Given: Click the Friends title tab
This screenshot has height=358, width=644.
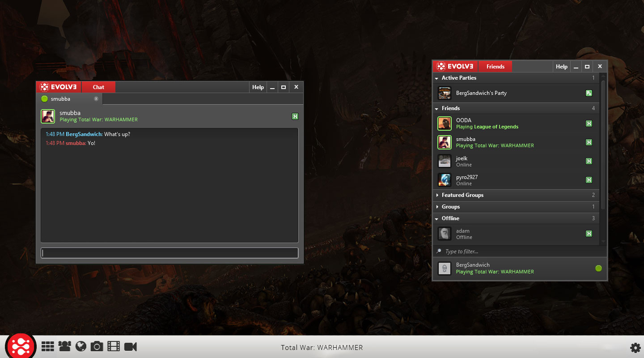Looking at the screenshot, I should pyautogui.click(x=496, y=67).
